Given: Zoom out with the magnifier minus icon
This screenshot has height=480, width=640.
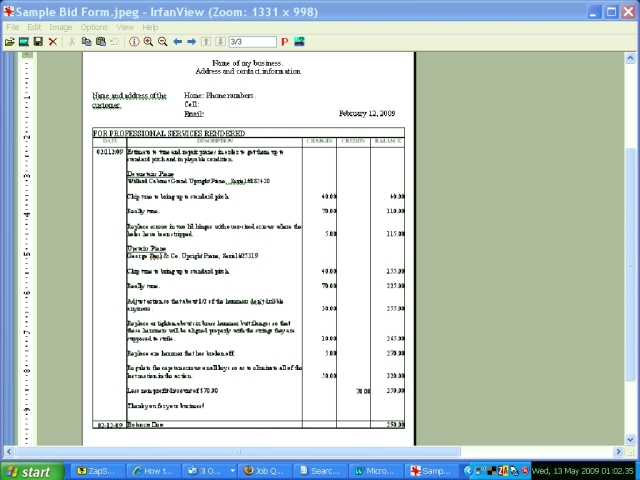Looking at the screenshot, I should [x=162, y=42].
